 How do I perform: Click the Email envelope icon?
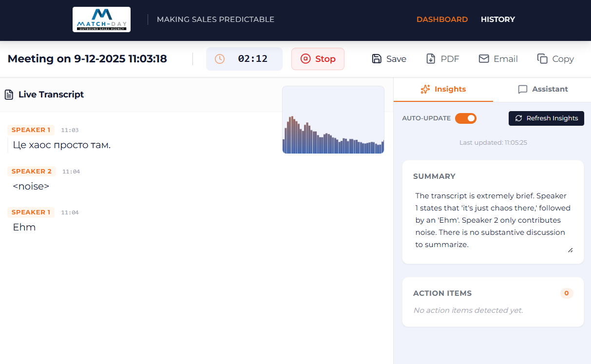pos(484,59)
